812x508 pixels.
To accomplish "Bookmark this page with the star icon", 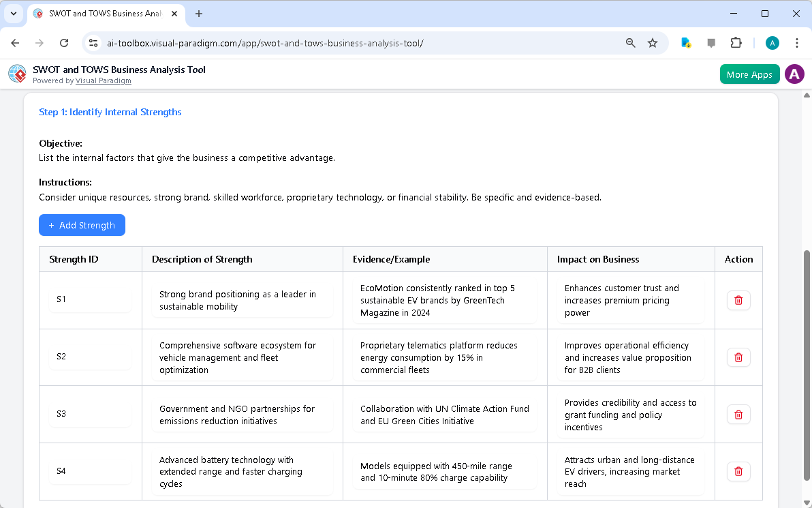I will pyautogui.click(x=653, y=42).
